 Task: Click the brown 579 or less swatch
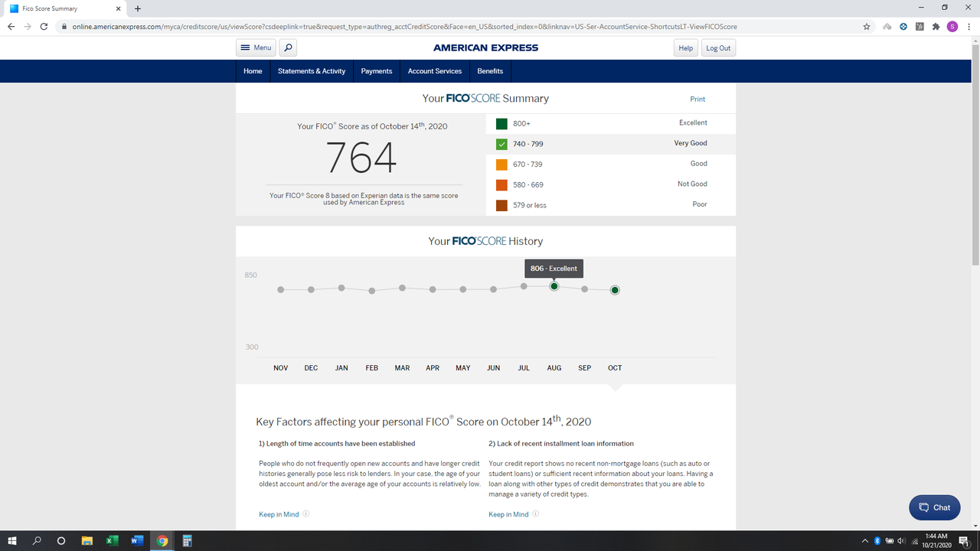coord(501,205)
